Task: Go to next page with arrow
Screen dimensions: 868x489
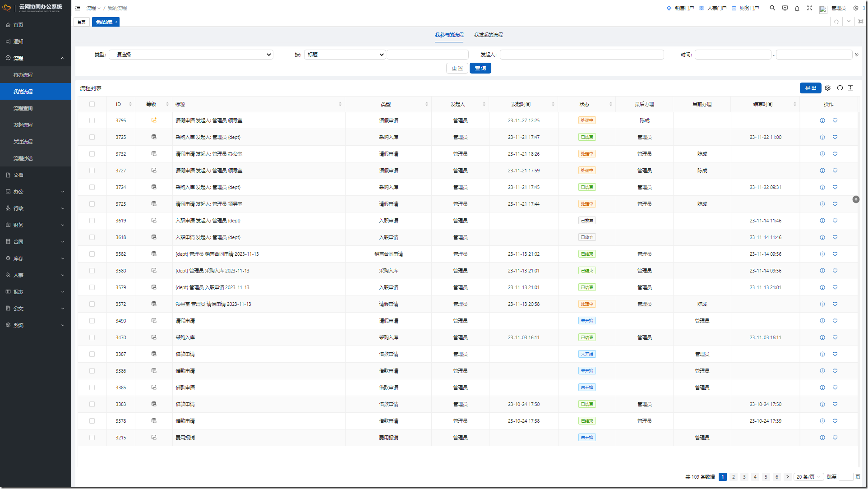Action: pyautogui.click(x=788, y=477)
